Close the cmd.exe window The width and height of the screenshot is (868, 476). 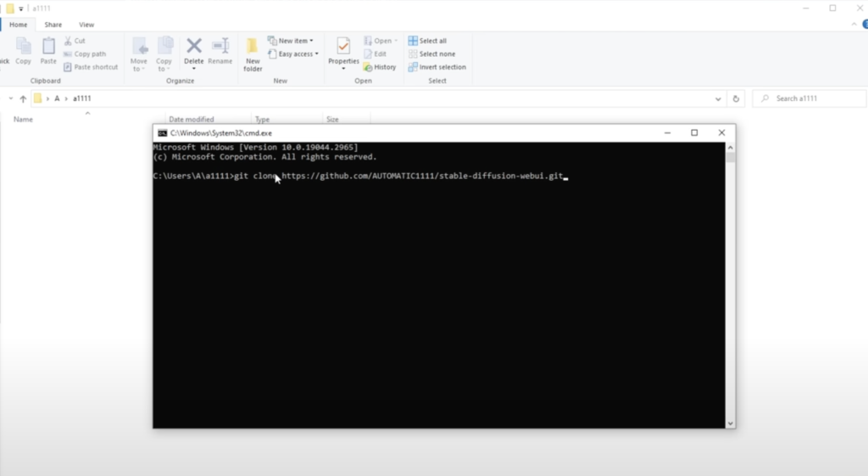(x=721, y=133)
